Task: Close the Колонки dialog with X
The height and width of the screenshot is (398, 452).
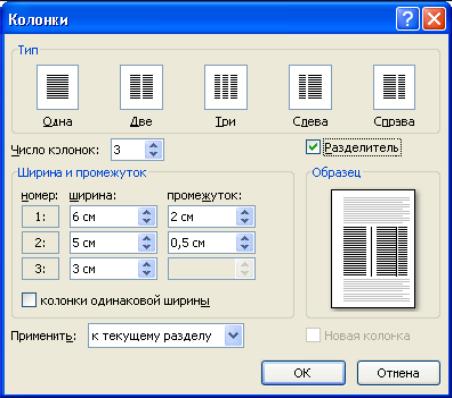Action: tap(434, 19)
